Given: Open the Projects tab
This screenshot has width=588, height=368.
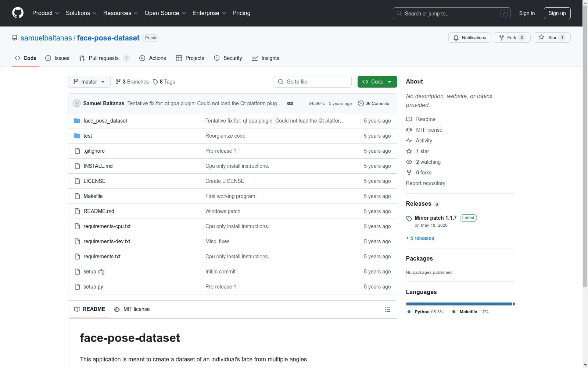Looking at the screenshot, I should click(x=190, y=58).
